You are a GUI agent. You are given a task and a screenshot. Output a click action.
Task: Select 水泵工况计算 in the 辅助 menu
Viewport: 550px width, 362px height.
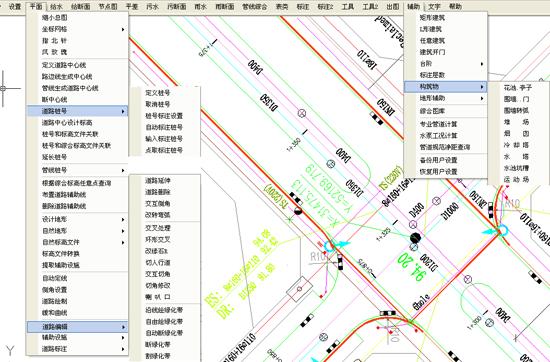point(438,135)
